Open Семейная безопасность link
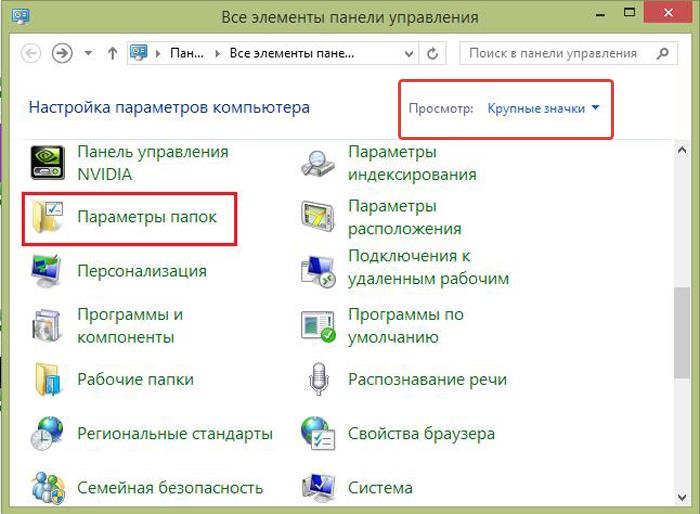 [170, 488]
